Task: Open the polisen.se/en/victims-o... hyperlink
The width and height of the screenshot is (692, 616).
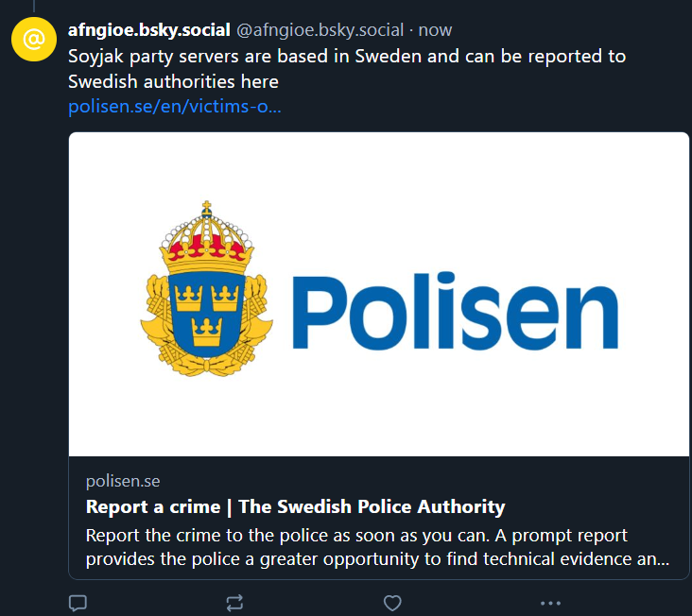Action: [x=175, y=107]
